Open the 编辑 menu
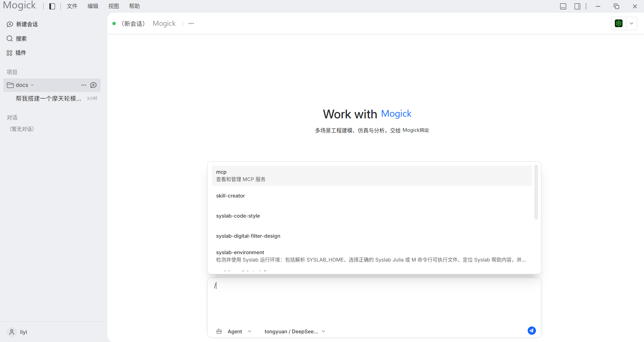Screen dimensions: 644x342 [x=93, y=6]
